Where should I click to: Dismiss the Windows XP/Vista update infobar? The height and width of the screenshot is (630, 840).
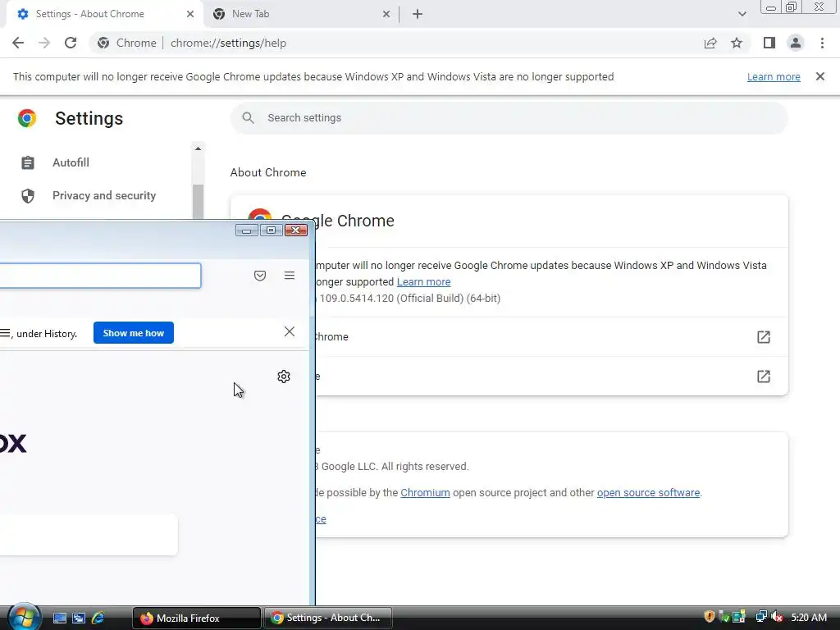tap(820, 76)
